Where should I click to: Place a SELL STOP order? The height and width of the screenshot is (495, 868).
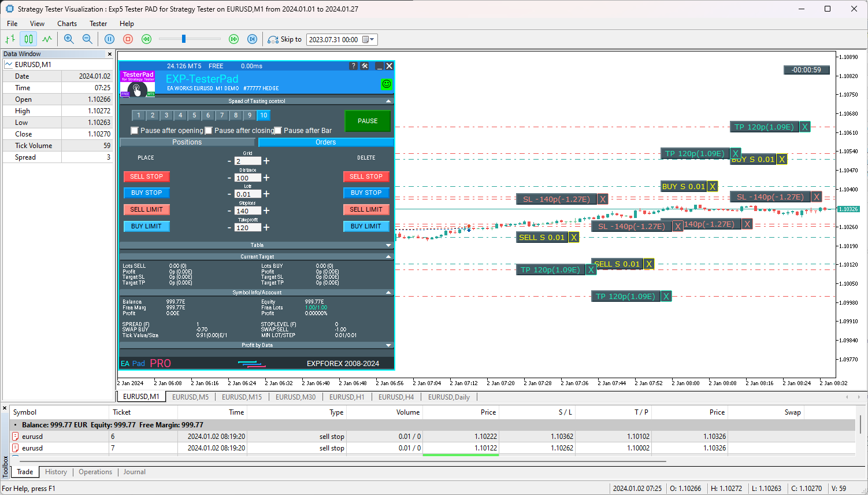146,176
